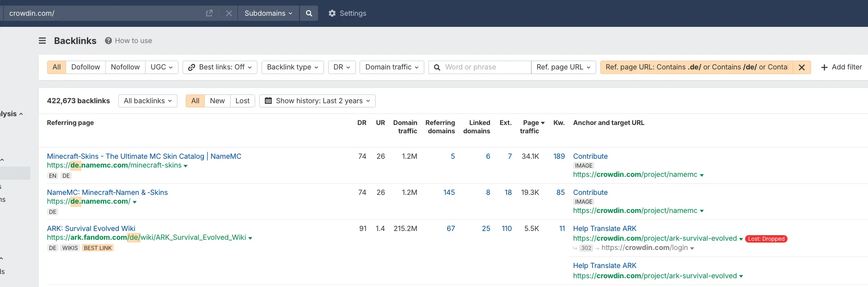This screenshot has width=868, height=287.
Task: Open Subdomains mode dropdown
Action: point(269,13)
